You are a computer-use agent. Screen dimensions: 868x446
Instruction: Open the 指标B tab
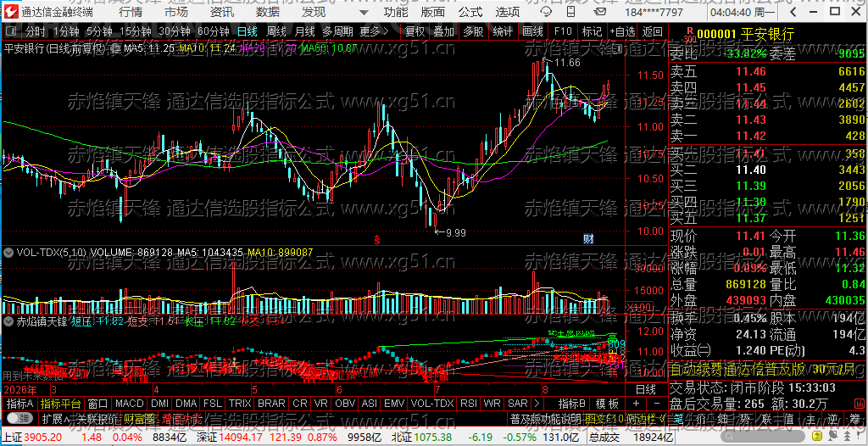click(572, 404)
